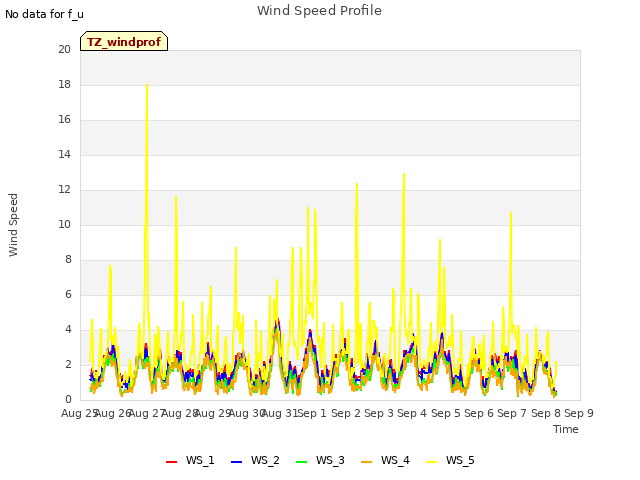Image resolution: width=640 pixels, height=480 pixels.
Task: Click the y-axis value 14
Action: coord(64,155)
